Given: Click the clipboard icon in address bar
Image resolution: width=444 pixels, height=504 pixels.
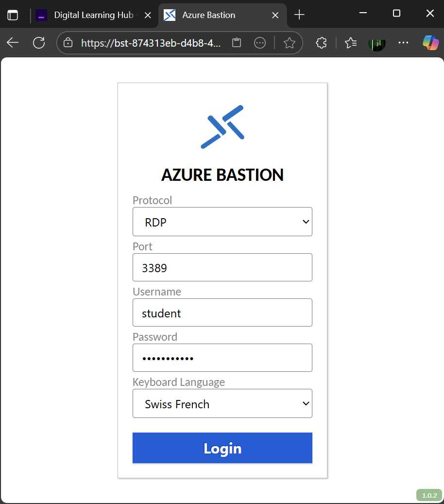Looking at the screenshot, I should (x=237, y=43).
